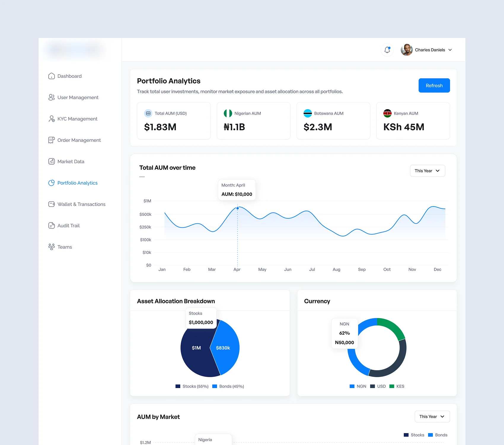504x445 pixels.
Task: Click the Currency card heading
Action: 317,301
